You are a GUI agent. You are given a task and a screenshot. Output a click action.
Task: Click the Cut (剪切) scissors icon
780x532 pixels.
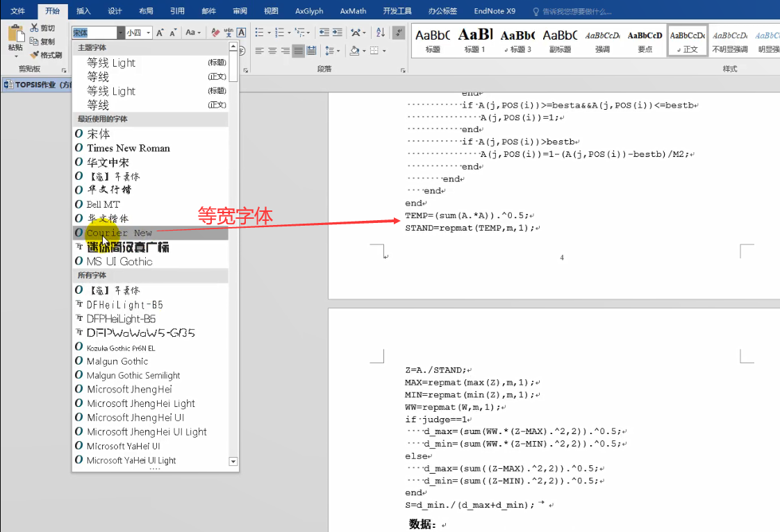pos(34,28)
